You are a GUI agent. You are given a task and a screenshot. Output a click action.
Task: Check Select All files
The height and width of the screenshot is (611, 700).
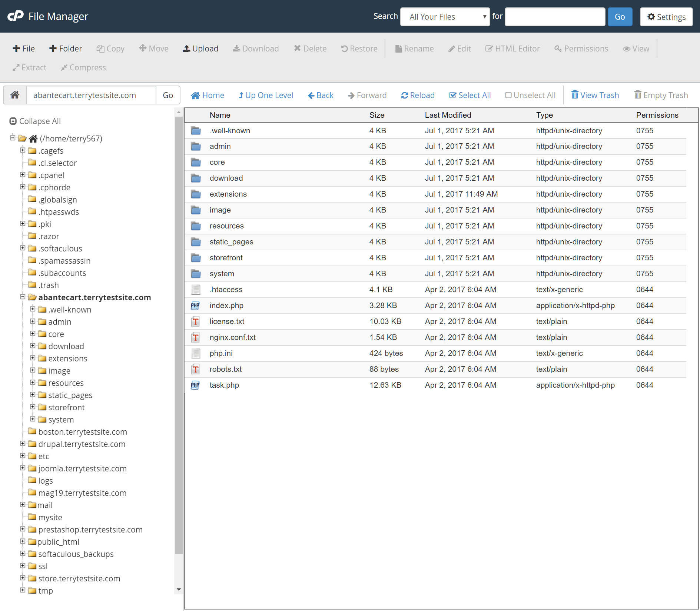coord(470,95)
